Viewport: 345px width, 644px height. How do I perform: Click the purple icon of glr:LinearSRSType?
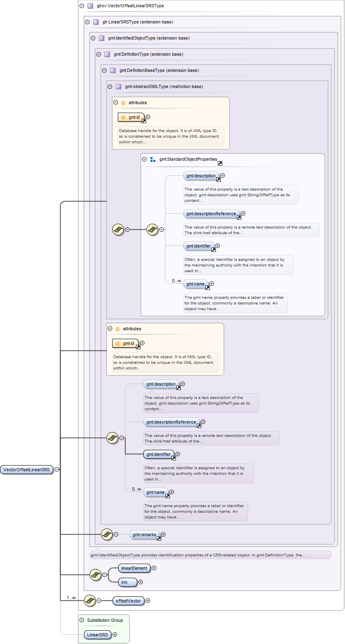coord(96,22)
